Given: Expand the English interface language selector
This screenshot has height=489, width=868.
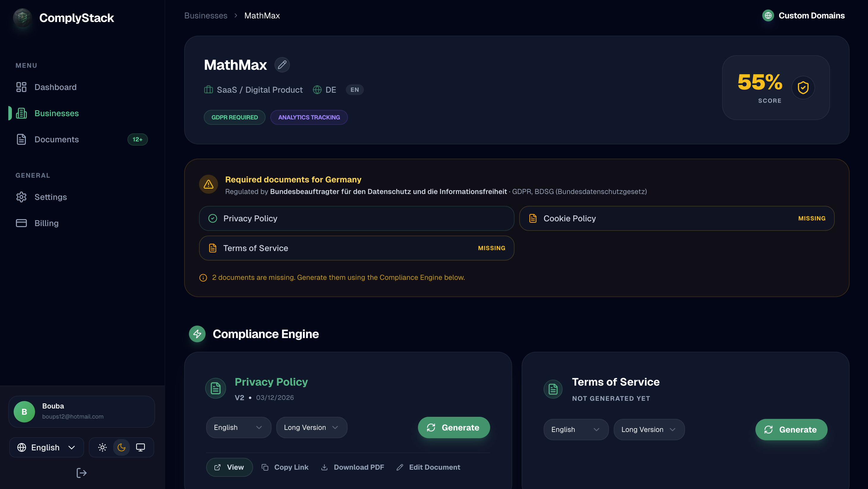Looking at the screenshot, I should coord(46,447).
